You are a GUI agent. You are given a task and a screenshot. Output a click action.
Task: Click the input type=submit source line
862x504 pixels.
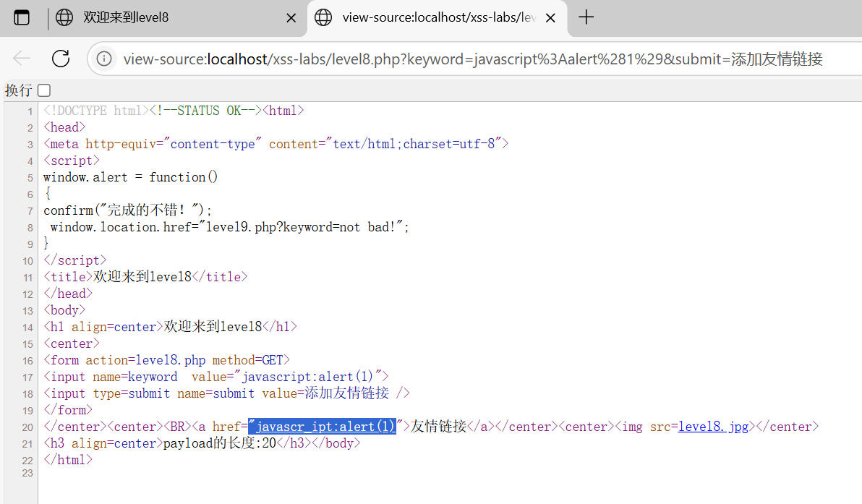226,393
